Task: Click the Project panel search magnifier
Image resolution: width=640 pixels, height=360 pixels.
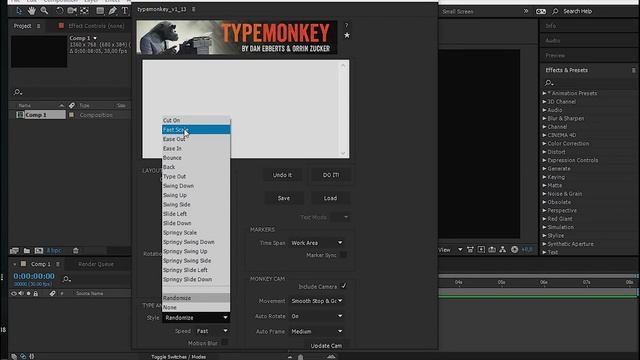Action: pyautogui.click(x=18, y=92)
